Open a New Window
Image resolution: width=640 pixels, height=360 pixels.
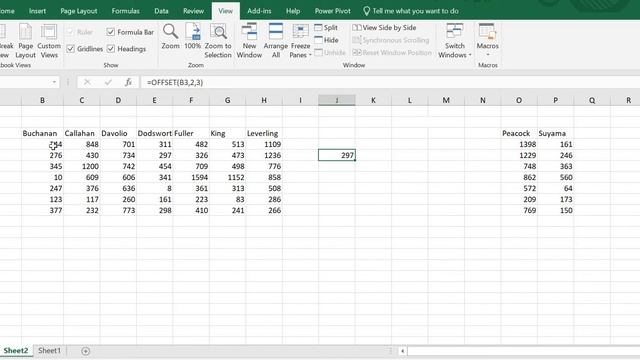tap(249, 41)
